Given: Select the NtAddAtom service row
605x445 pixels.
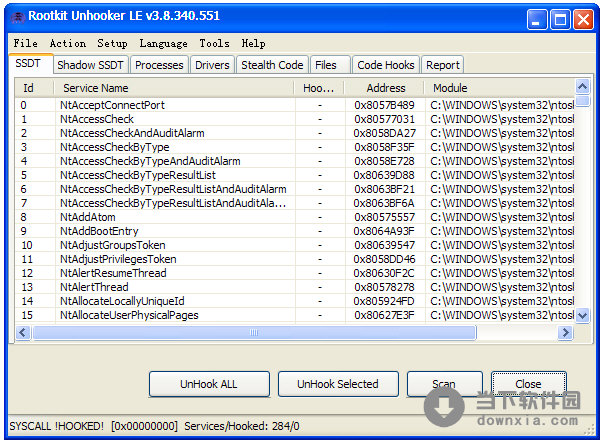Looking at the screenshot, I should (x=87, y=217).
